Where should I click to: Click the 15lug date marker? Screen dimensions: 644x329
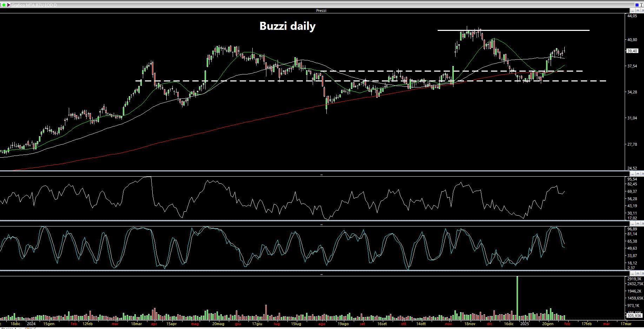click(296, 324)
